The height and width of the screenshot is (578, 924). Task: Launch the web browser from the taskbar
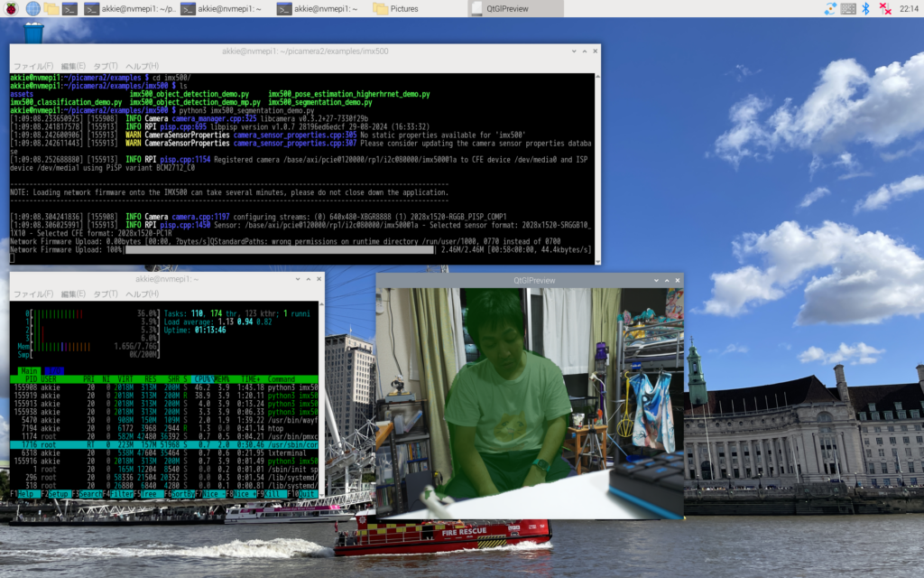(x=33, y=8)
